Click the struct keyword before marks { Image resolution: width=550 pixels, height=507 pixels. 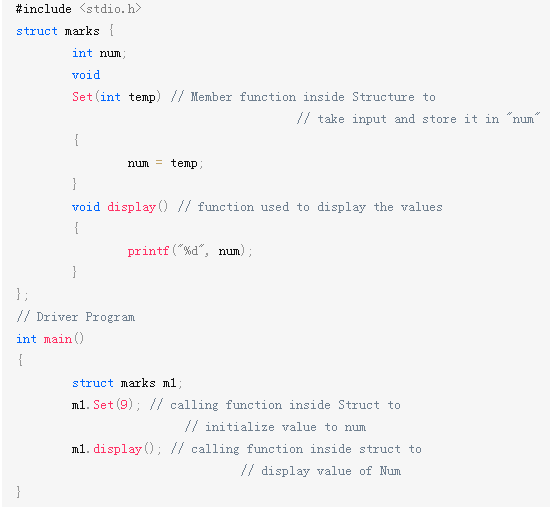(x=37, y=31)
